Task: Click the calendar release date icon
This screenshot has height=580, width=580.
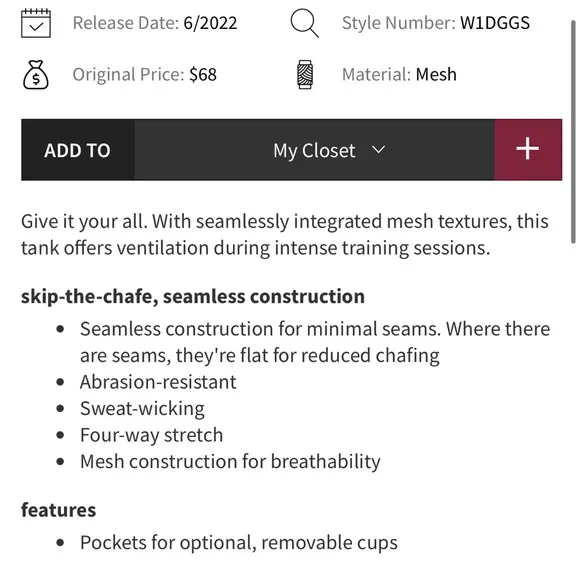Action: [36, 23]
